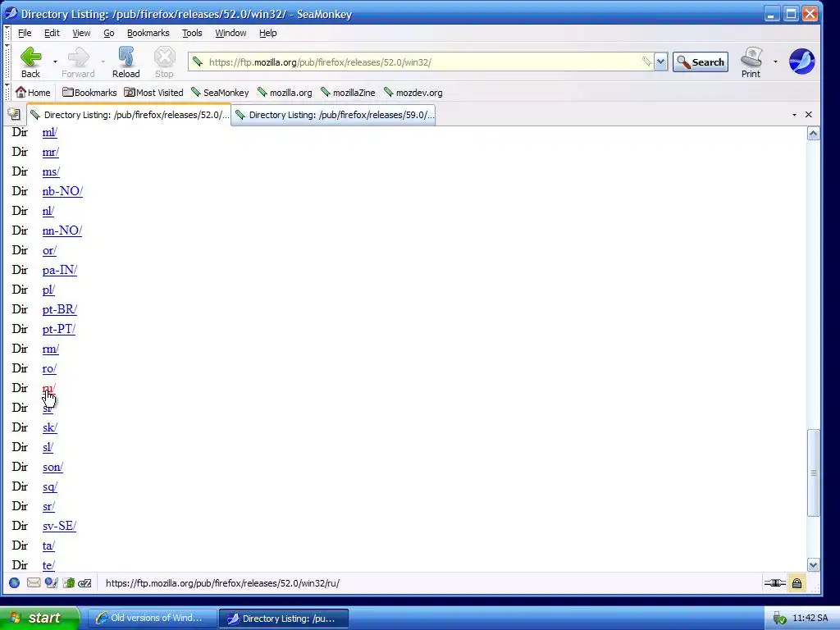Click the Forward arrow button
840x630 pixels.
point(78,62)
